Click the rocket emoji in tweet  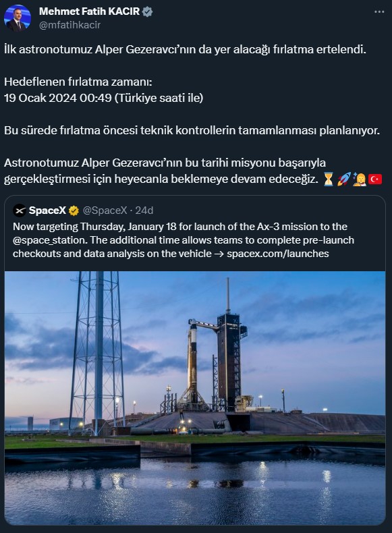[x=343, y=179]
